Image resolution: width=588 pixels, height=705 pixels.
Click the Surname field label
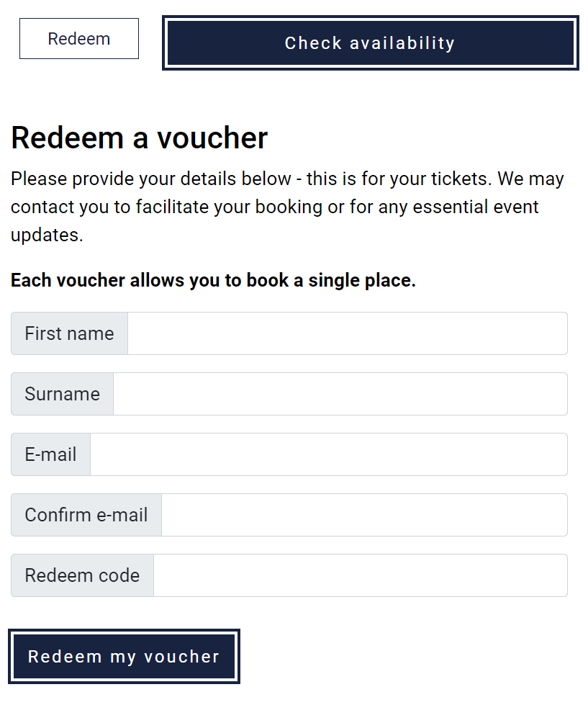pos(62,394)
